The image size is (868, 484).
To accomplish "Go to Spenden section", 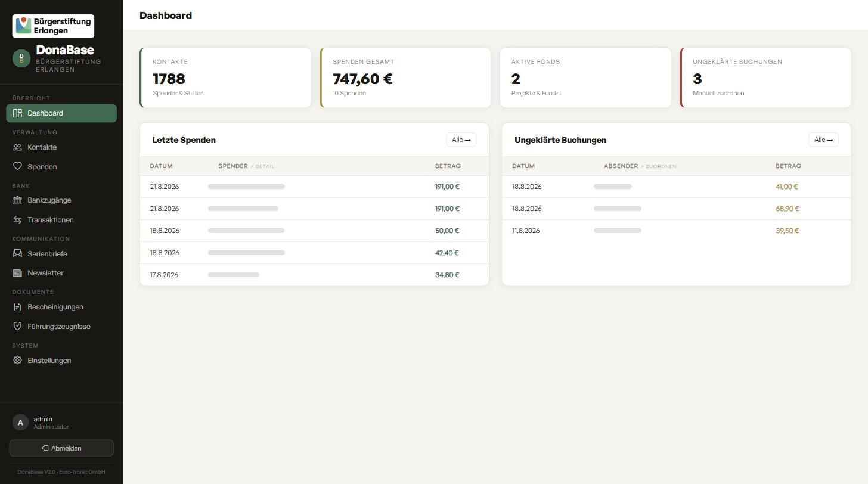I will pyautogui.click(x=61, y=166).
